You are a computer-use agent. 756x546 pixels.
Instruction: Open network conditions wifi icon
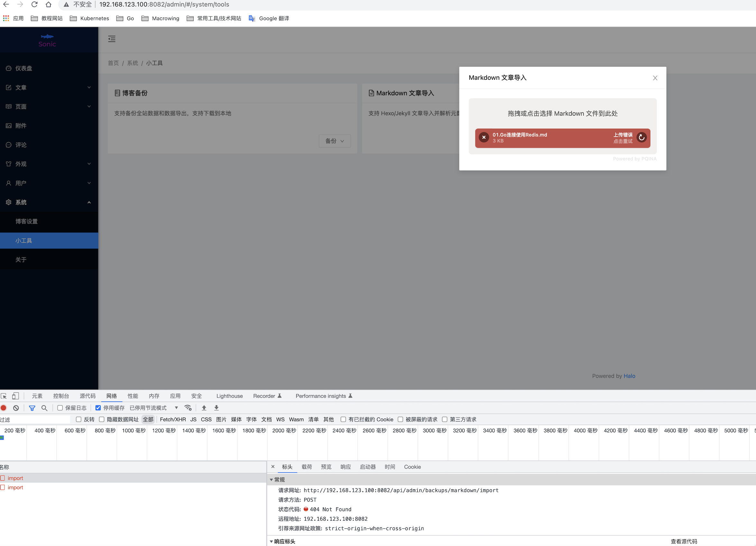(x=188, y=408)
